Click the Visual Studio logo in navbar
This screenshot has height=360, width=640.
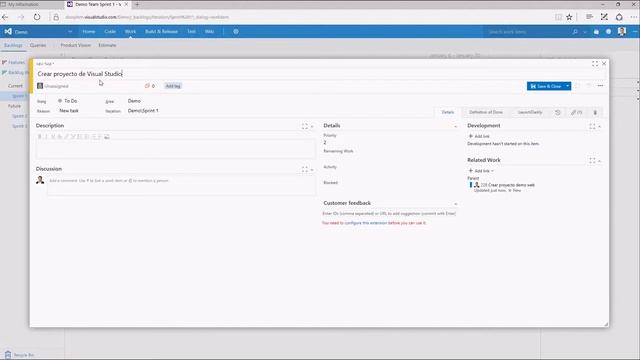8,31
